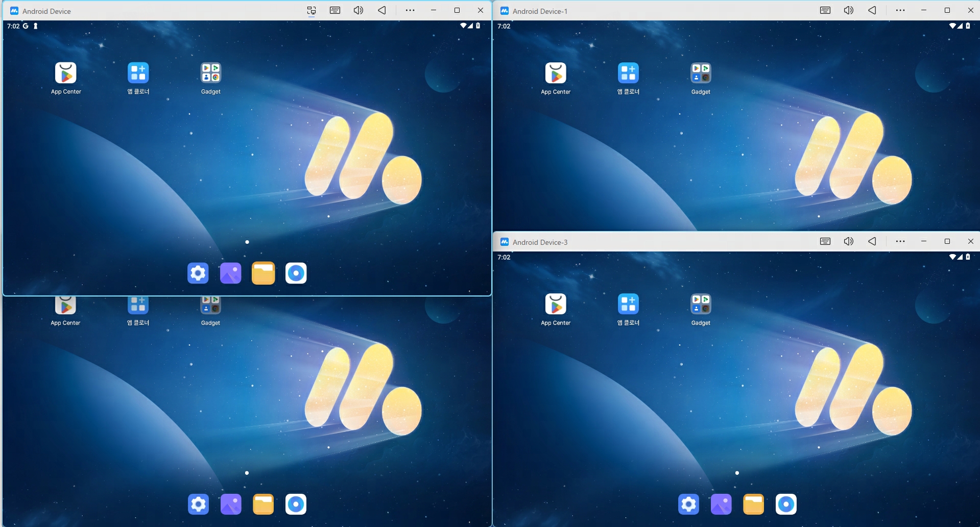Click volume icon in Android Device-3 title bar
Screen dimensions: 980x527
pyautogui.click(x=849, y=241)
